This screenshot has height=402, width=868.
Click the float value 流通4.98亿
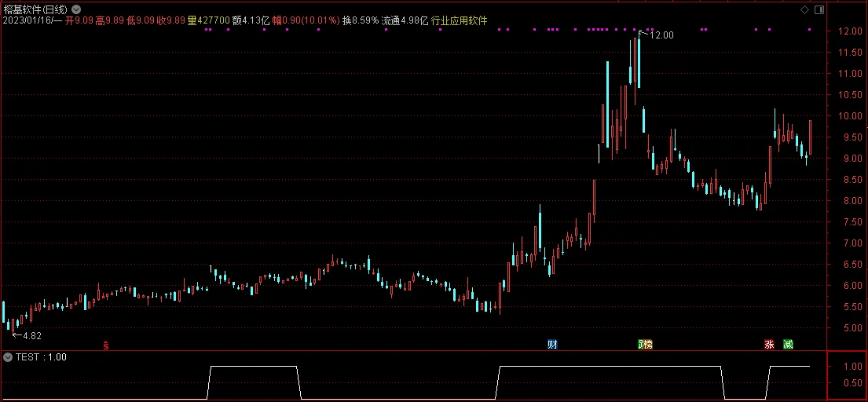coord(405,20)
